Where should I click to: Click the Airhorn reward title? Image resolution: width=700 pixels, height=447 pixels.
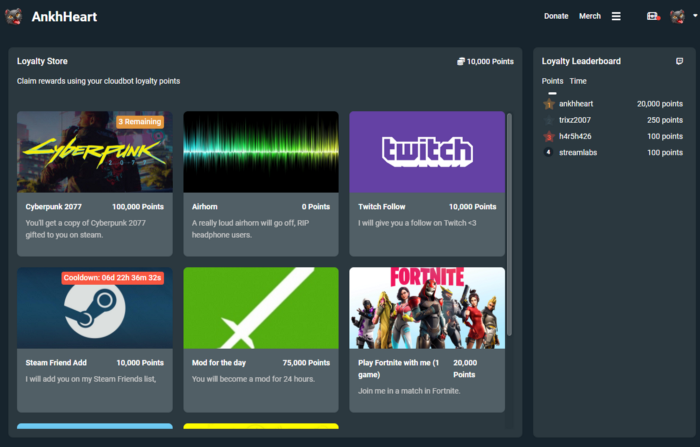click(x=204, y=207)
